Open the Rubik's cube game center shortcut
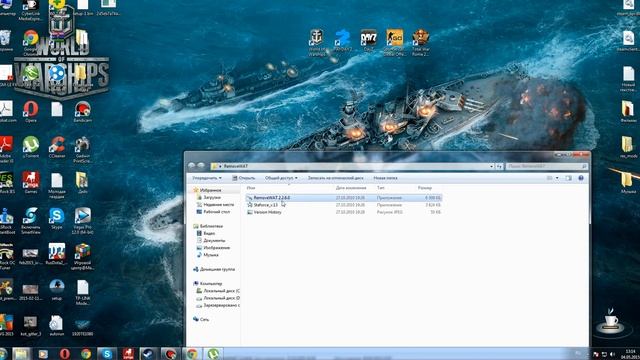This screenshot has width=640, height=360. (x=82, y=256)
